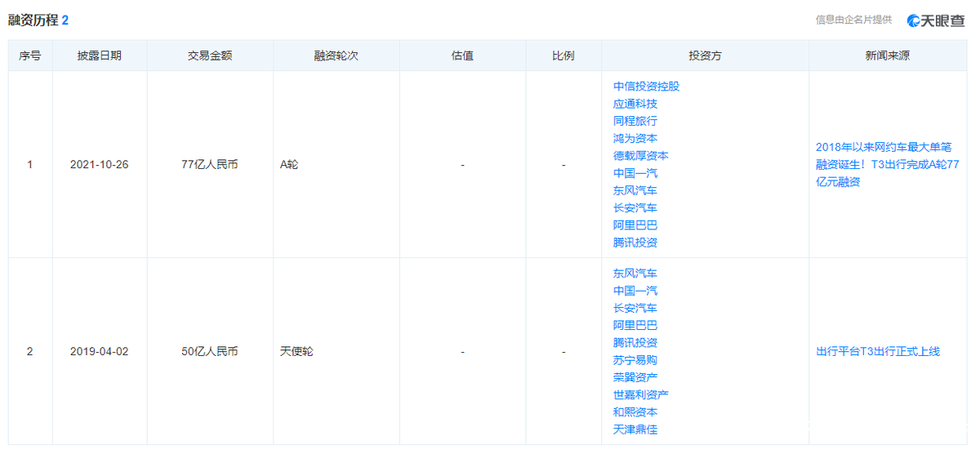Open the 荣巽资产 investor link
Image resolution: width=980 pixels, height=454 pixels.
click(635, 377)
